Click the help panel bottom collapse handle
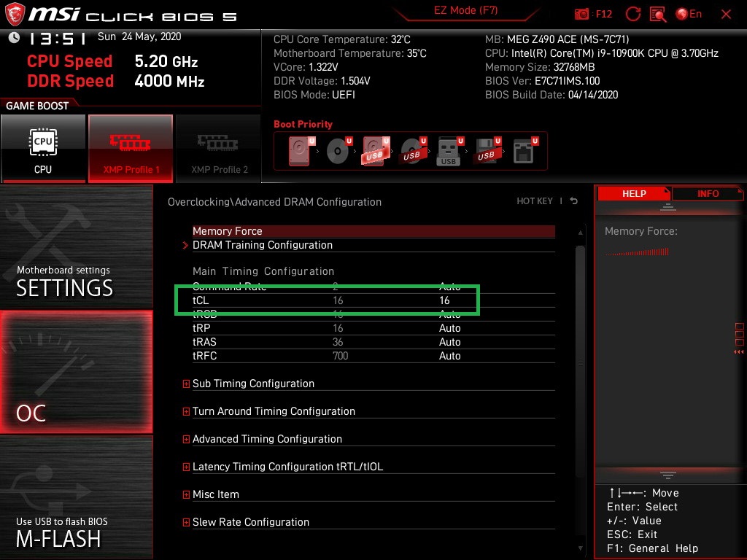Viewport: 747px width, 560px height. 668,475
